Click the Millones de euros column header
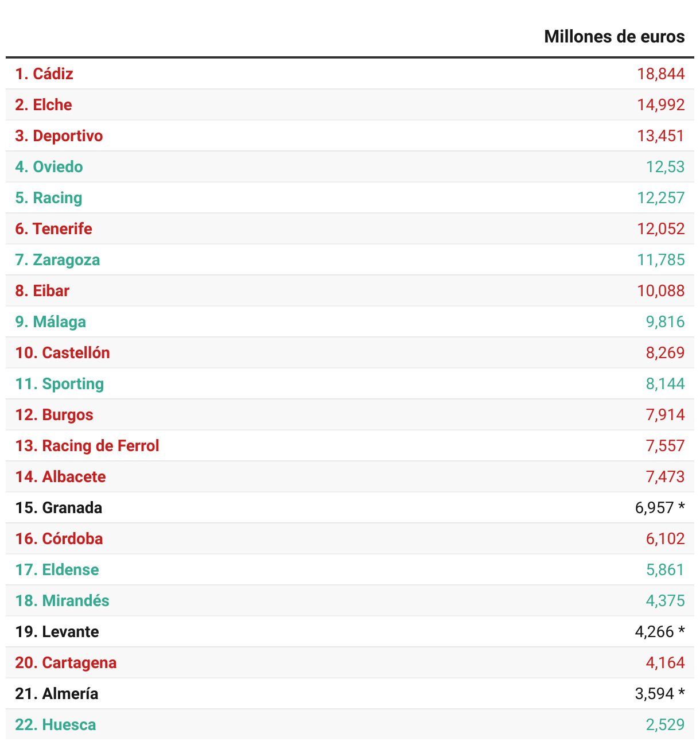 pyautogui.click(x=614, y=37)
